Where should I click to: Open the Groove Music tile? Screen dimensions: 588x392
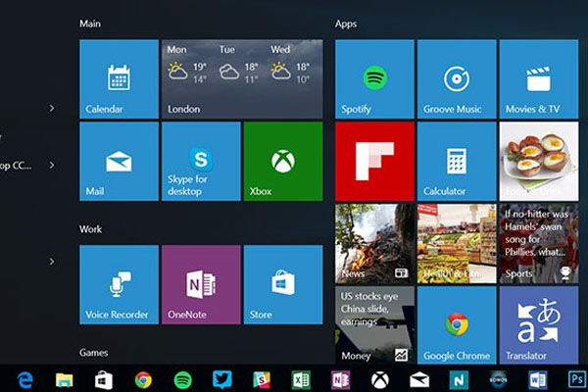coord(457,79)
